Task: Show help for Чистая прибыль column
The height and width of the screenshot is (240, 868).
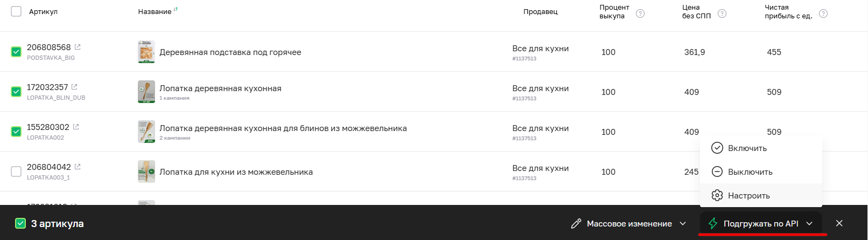Action: point(823,13)
